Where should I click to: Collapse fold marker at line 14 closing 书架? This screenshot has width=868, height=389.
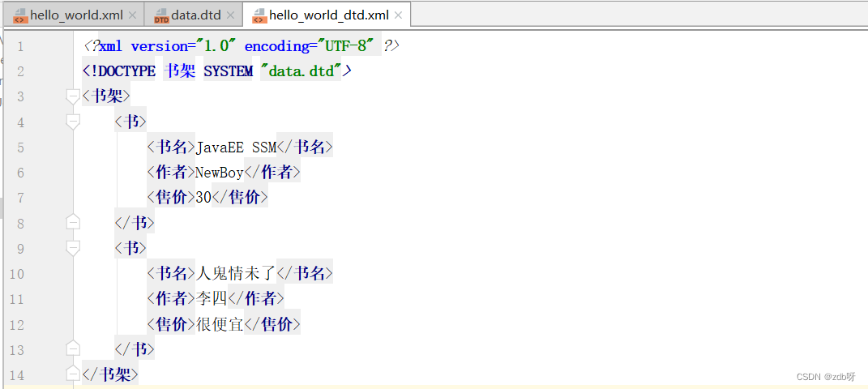(x=72, y=374)
